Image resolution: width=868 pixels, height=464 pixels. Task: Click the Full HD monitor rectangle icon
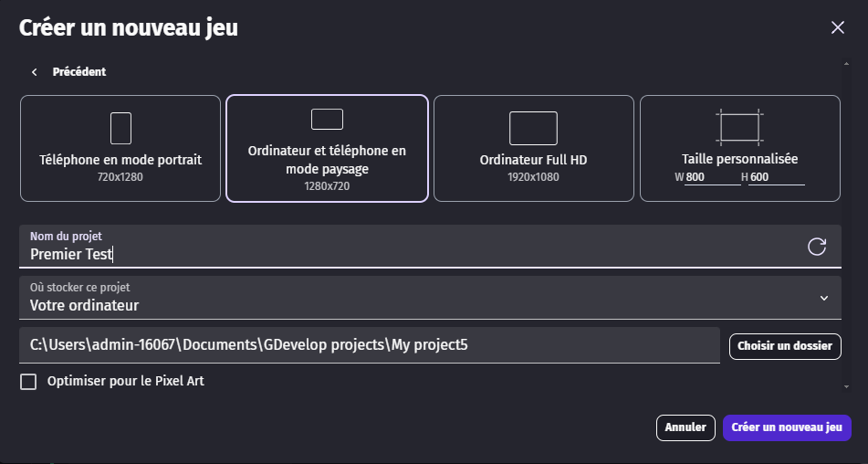[x=533, y=128]
